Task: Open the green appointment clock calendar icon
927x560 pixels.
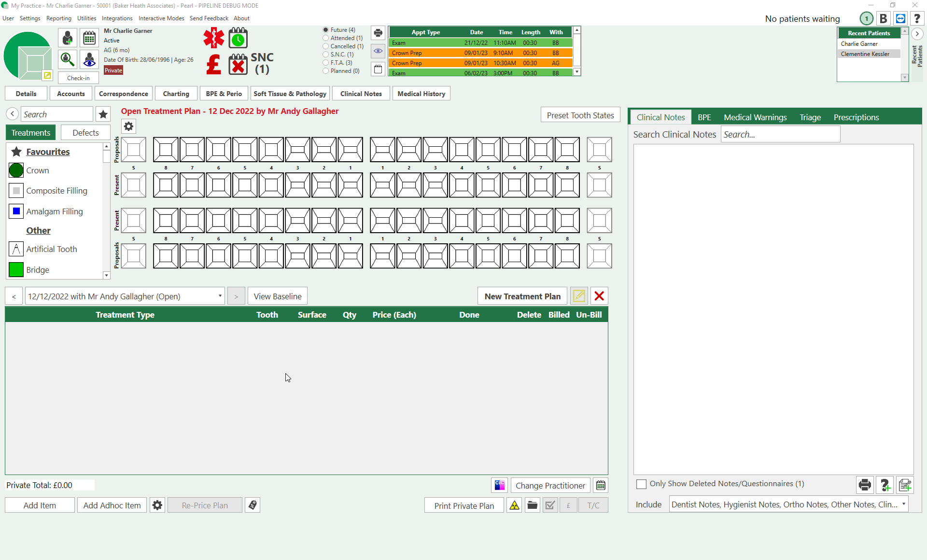Action: click(238, 38)
